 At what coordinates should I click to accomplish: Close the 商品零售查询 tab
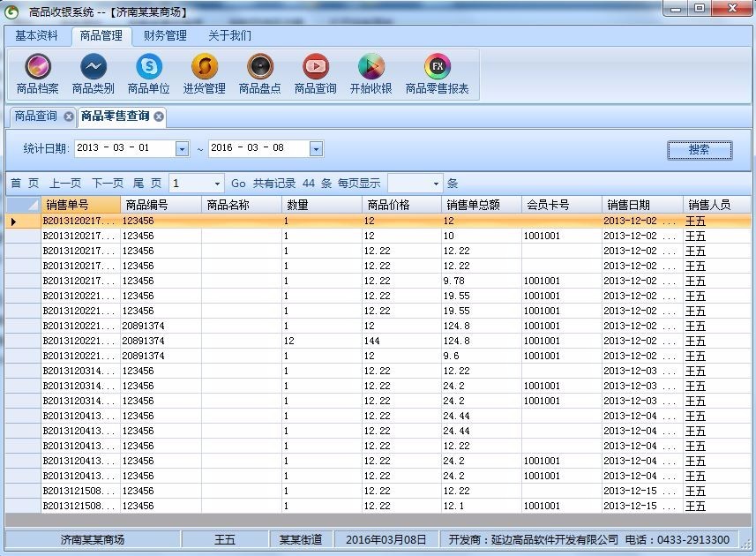tap(159, 116)
